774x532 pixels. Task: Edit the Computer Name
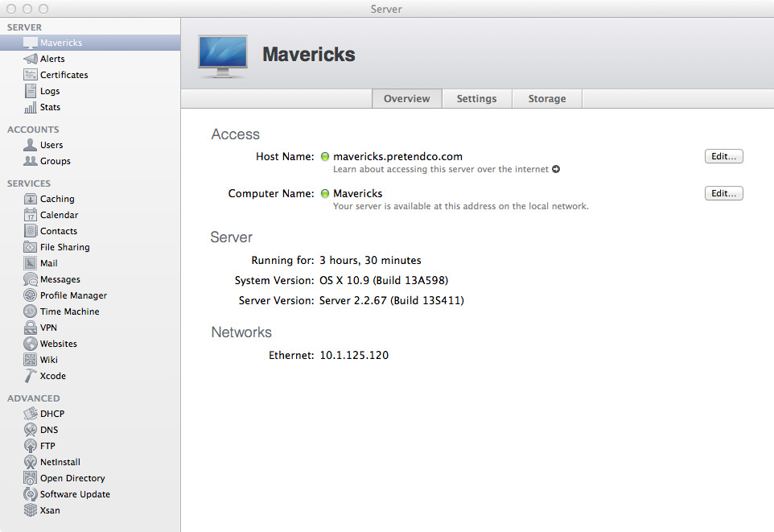(723, 194)
